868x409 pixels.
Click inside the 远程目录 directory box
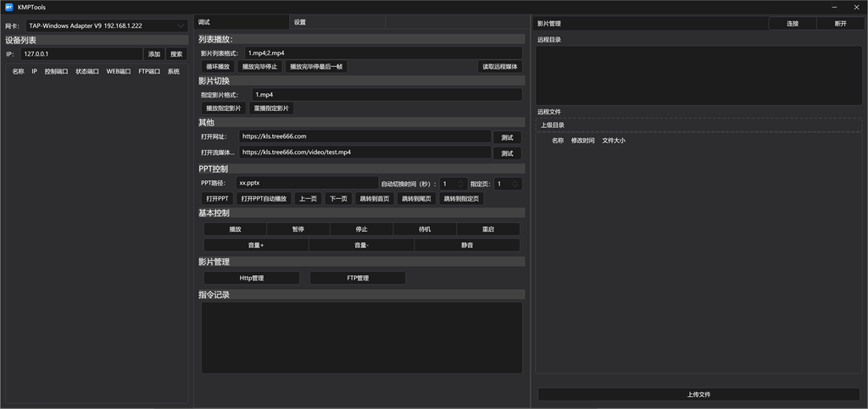(698, 75)
